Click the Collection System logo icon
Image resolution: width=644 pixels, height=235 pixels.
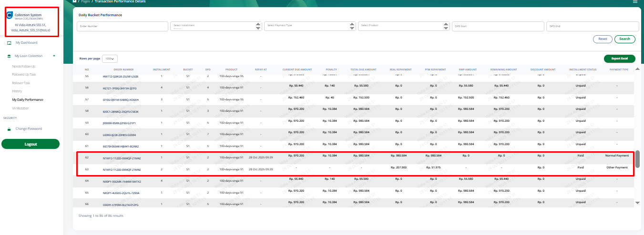tap(10, 16)
